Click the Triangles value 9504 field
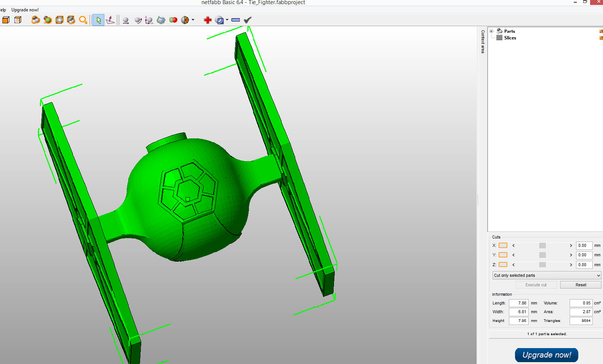 (581, 321)
